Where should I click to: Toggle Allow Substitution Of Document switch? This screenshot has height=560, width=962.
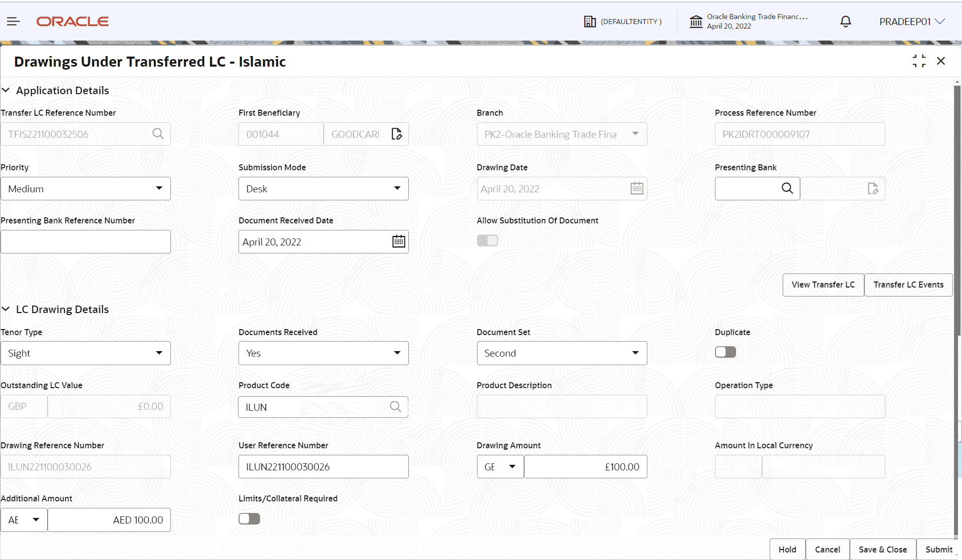pyautogui.click(x=487, y=240)
